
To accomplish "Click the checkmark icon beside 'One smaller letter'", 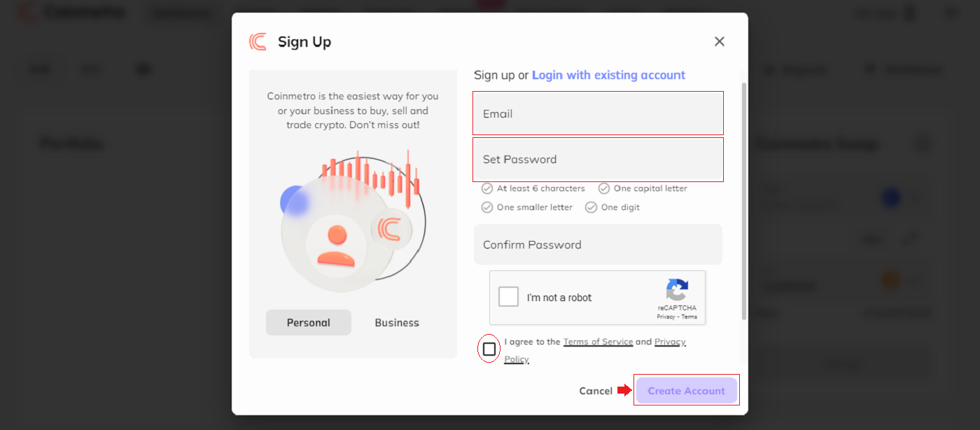I will click(x=486, y=207).
